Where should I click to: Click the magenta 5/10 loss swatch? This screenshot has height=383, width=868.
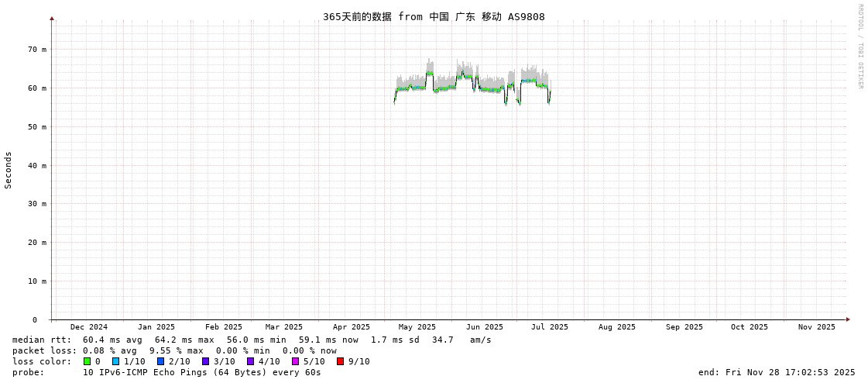point(295,361)
